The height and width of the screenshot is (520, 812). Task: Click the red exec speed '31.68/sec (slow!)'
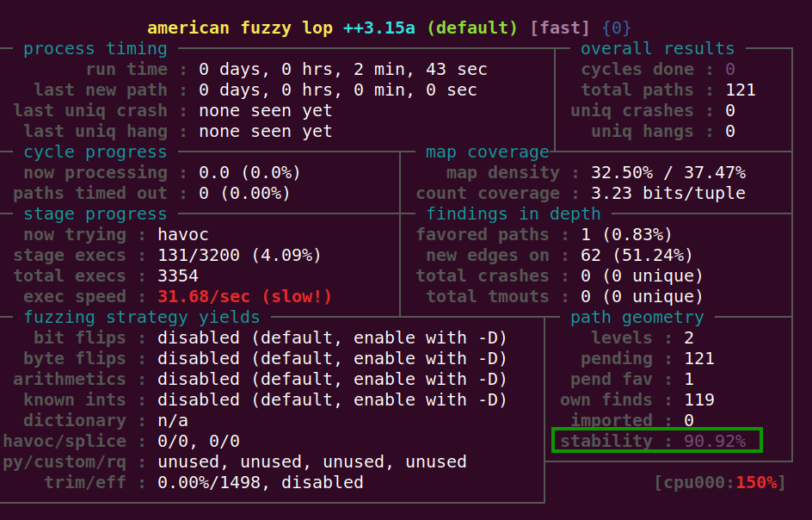pos(244,297)
